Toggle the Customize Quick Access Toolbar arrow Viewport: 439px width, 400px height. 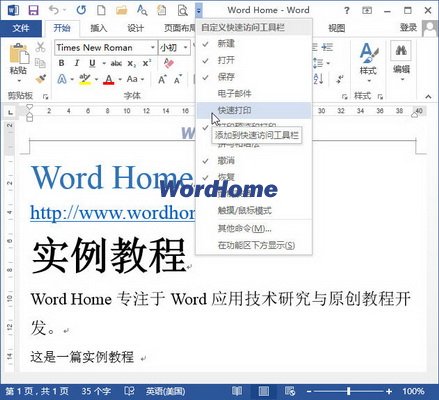tap(198, 11)
